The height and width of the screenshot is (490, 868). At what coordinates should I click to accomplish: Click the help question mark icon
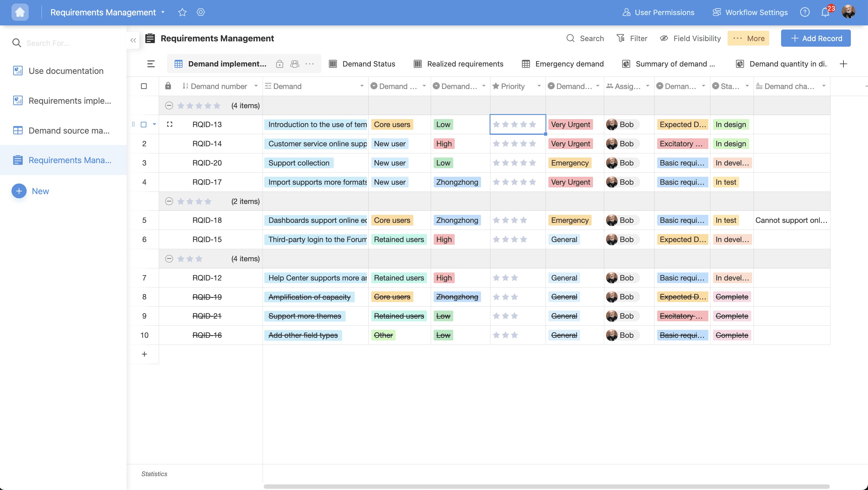click(x=805, y=12)
